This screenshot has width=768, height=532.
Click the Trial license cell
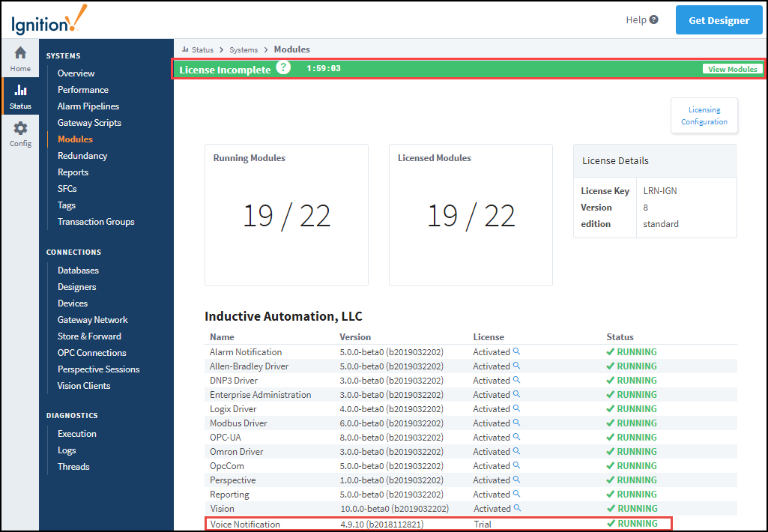pos(483,525)
